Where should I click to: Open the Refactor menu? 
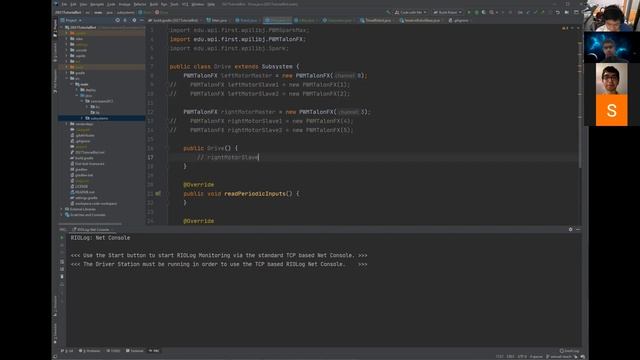tap(140, 4)
